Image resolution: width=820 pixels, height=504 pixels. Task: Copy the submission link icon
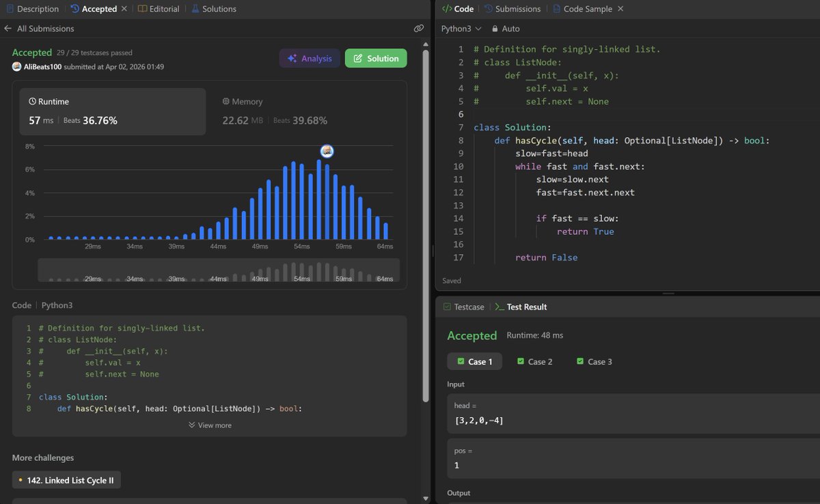(x=419, y=29)
